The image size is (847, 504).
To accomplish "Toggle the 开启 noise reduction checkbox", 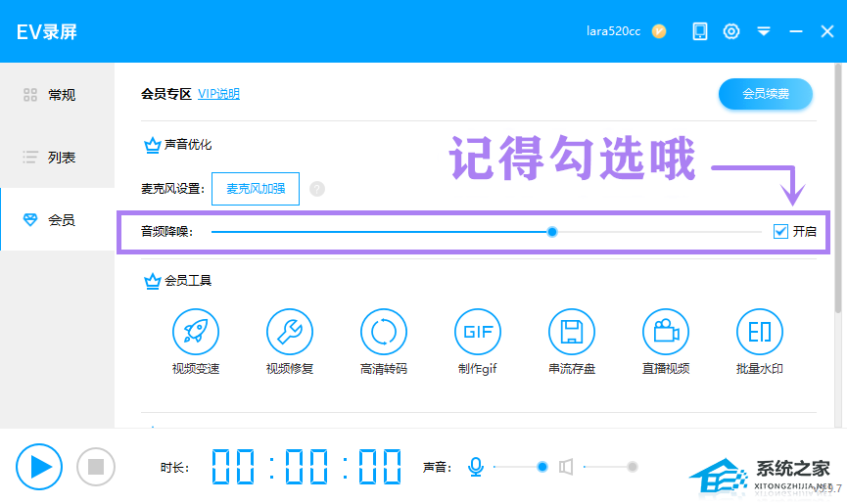I will [780, 232].
